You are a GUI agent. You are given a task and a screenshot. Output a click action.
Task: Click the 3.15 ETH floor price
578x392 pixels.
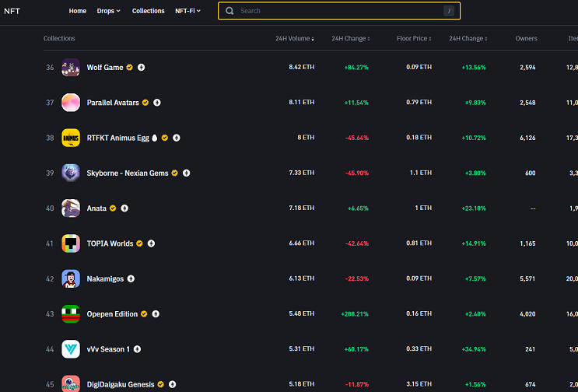419,384
